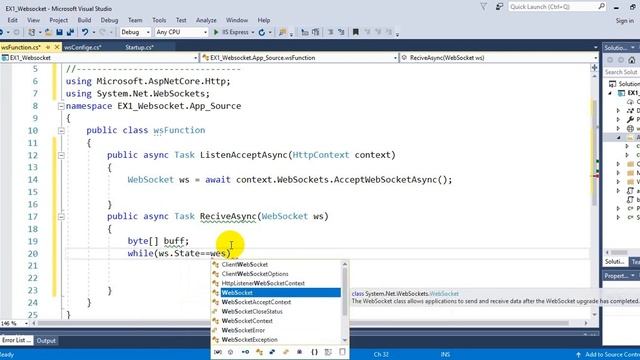This screenshot has height=360, width=640.
Task: Close the wsFunction.cs tab
Action: pos(57,47)
